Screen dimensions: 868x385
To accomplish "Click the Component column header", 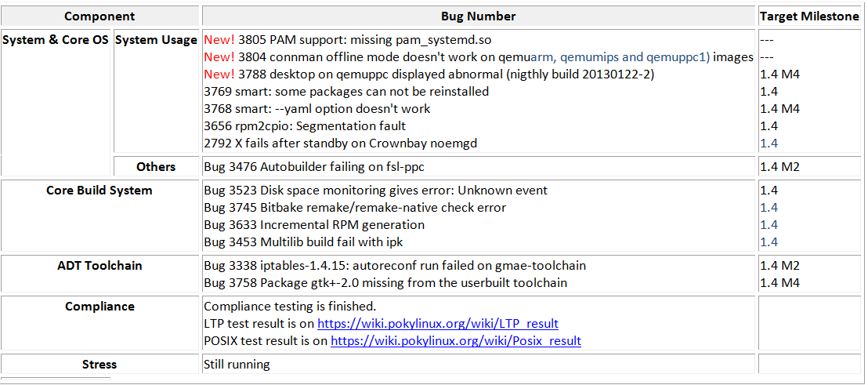I will (x=99, y=16).
